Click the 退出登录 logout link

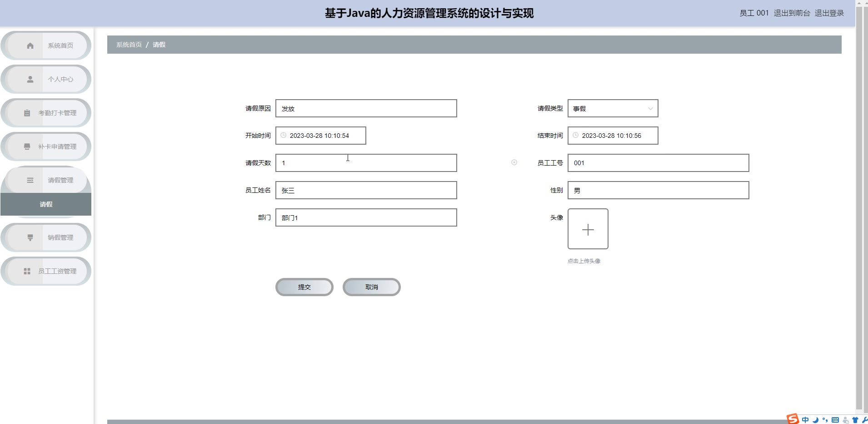point(829,13)
